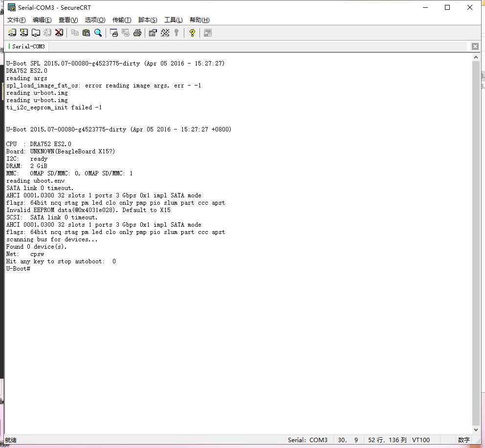Click the '30, 9' cursor position in the status bar

pos(348,440)
